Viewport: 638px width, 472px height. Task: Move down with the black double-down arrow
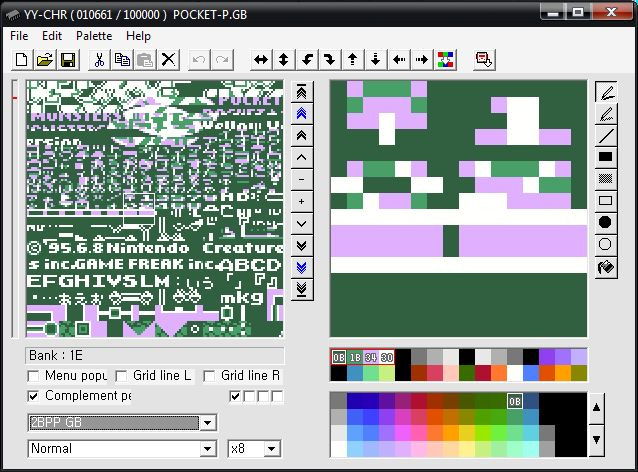[x=302, y=245]
